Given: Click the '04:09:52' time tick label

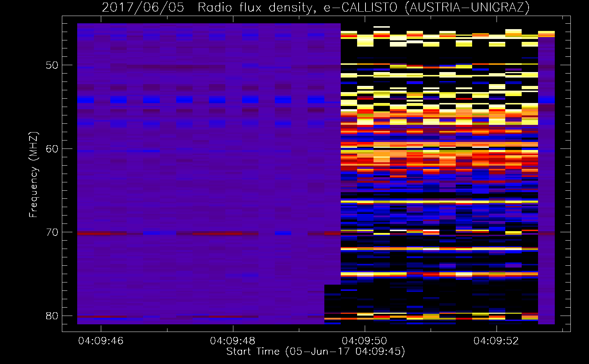Looking at the screenshot, I should point(496,341).
